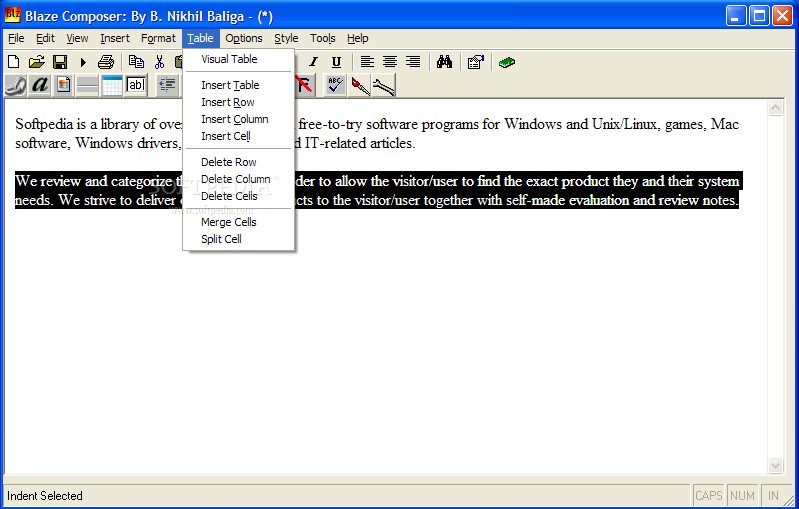Image resolution: width=799 pixels, height=509 pixels.
Task: Copy selection using the copy icon
Action: pos(136,62)
